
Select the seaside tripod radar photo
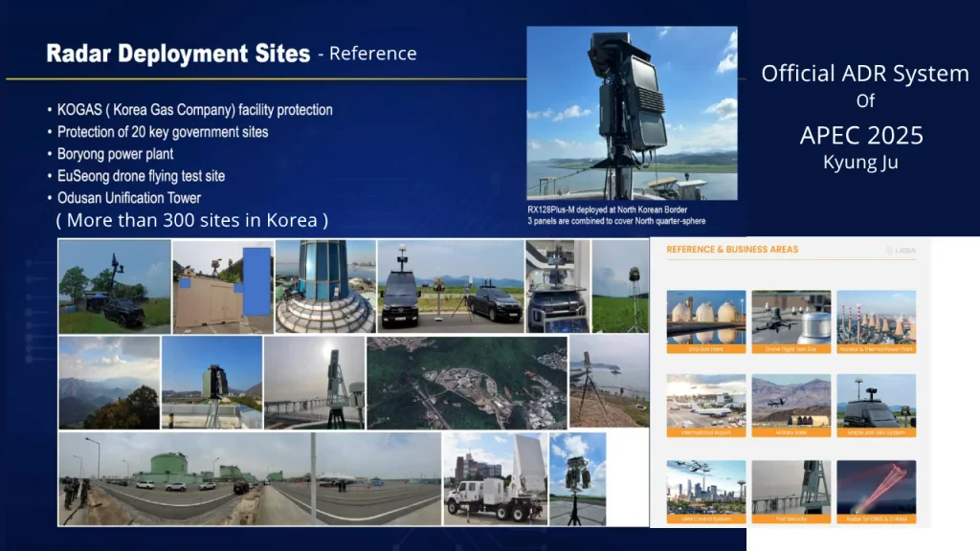click(x=610, y=381)
